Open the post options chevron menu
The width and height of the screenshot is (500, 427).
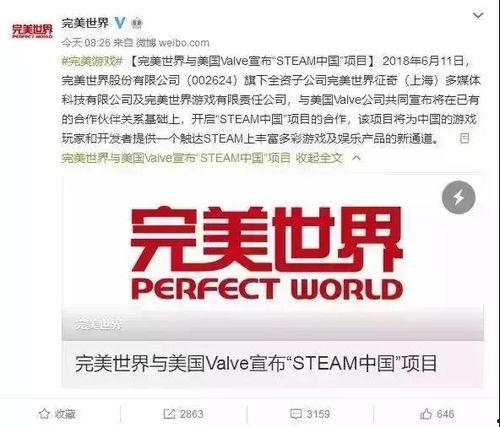pos(478,15)
